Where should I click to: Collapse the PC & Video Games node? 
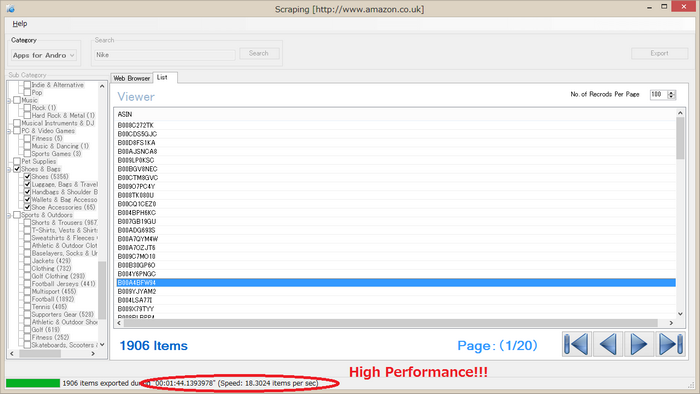tap(9, 131)
